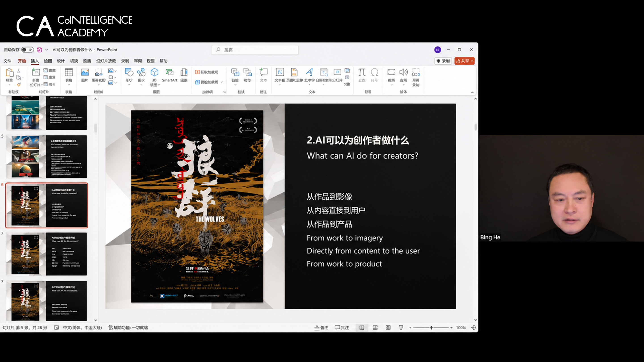Collapse the ribbon with the chevron arrow

click(472, 93)
